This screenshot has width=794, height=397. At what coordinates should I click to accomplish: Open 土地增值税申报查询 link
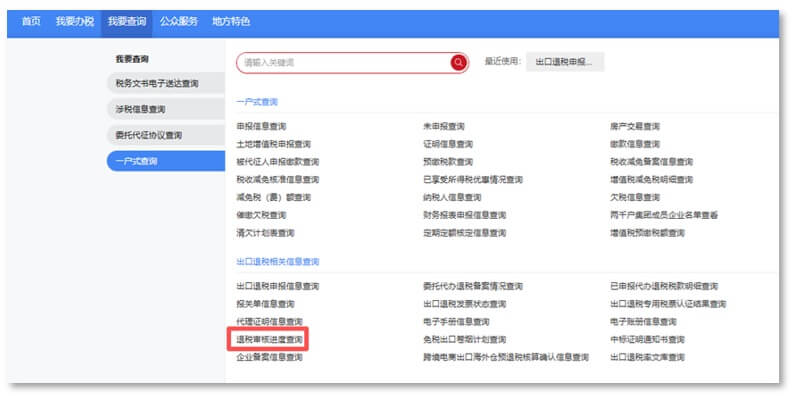273,144
